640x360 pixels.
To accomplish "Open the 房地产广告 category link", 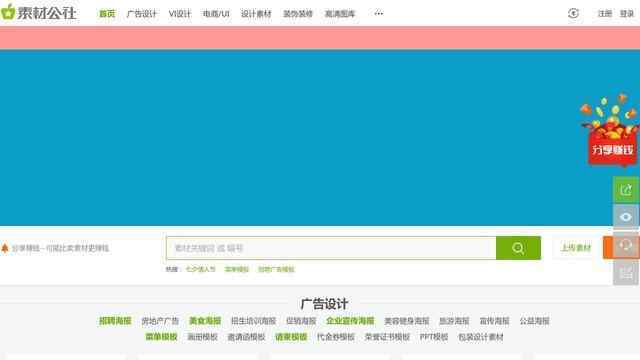I will [160, 321].
